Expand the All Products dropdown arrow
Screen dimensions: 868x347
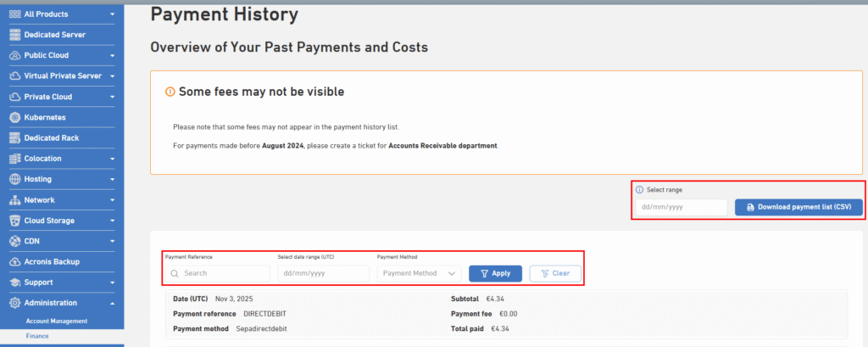[113, 14]
